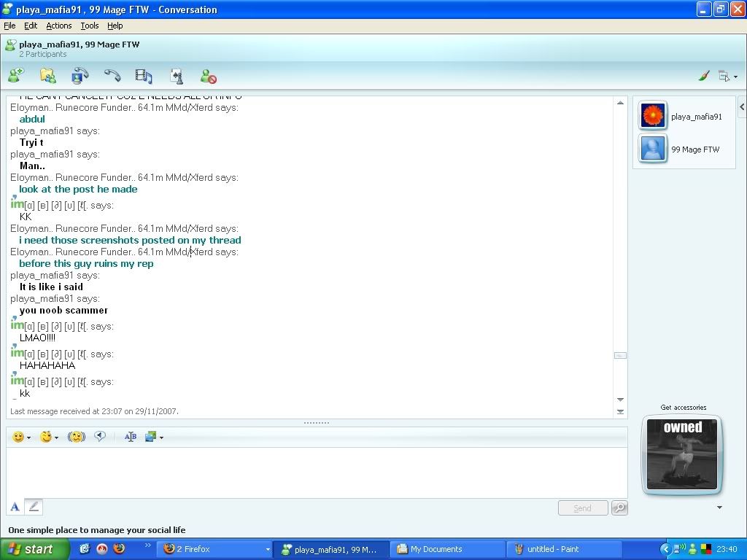
Task: Send a nudge with shaking face icon
Action: coord(77,437)
